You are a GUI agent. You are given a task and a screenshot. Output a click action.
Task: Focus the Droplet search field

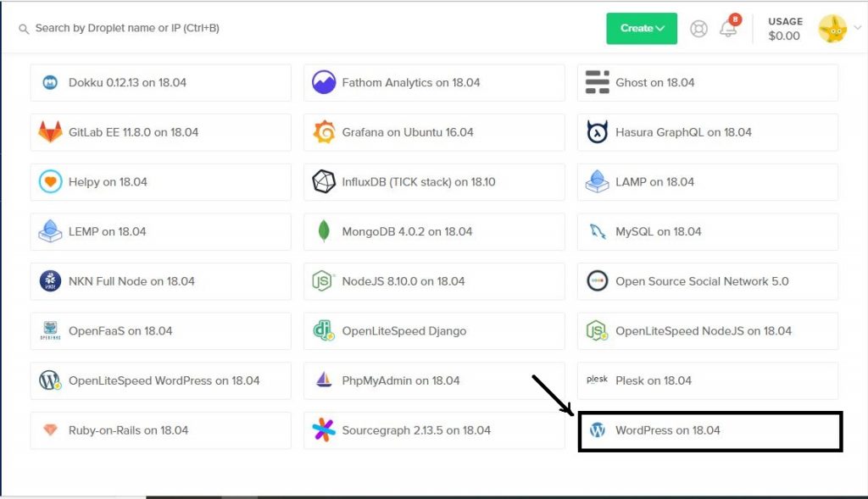127,28
